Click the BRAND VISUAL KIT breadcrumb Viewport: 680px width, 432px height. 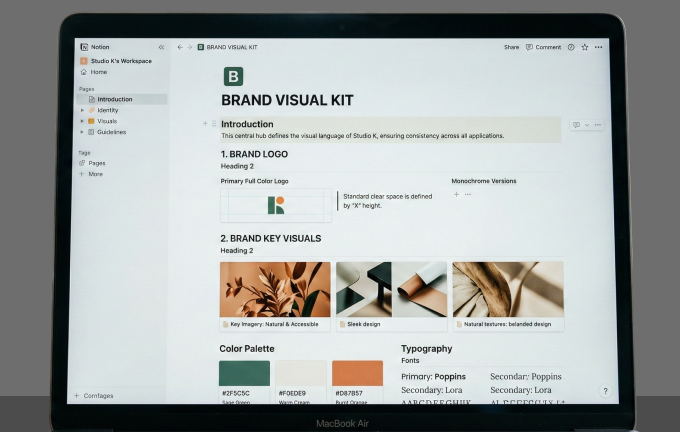tap(228, 47)
